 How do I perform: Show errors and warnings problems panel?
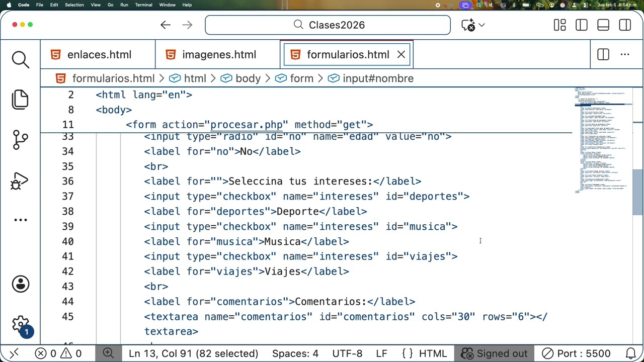click(x=58, y=353)
